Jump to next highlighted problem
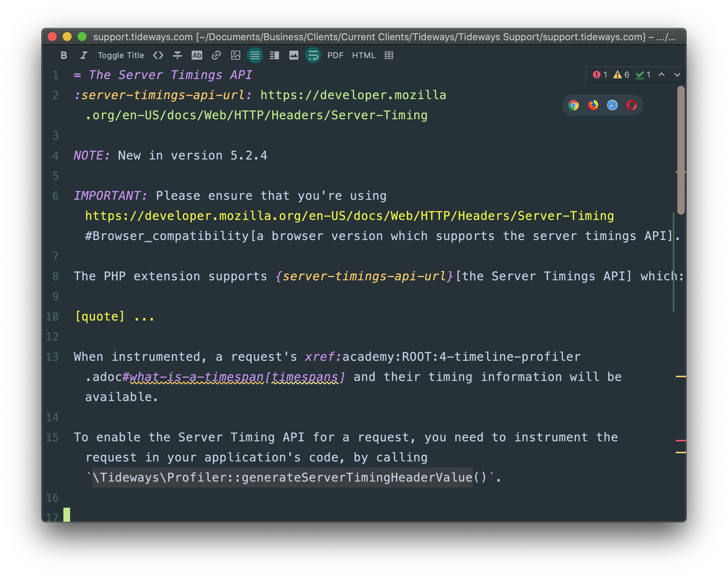The image size is (728, 577). coord(677,75)
